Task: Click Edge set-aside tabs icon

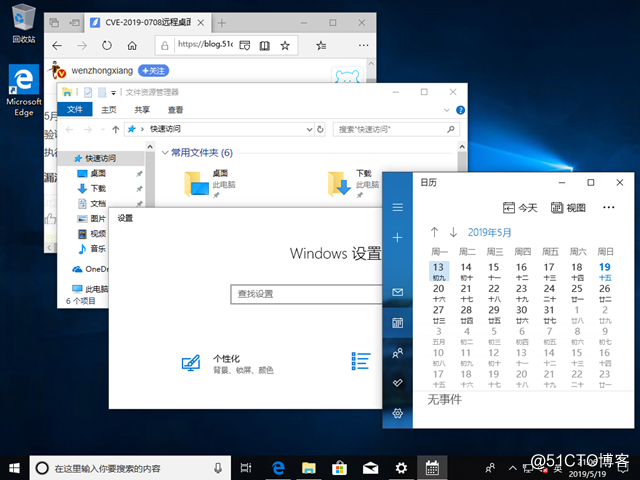Action: pyautogui.click(x=74, y=23)
